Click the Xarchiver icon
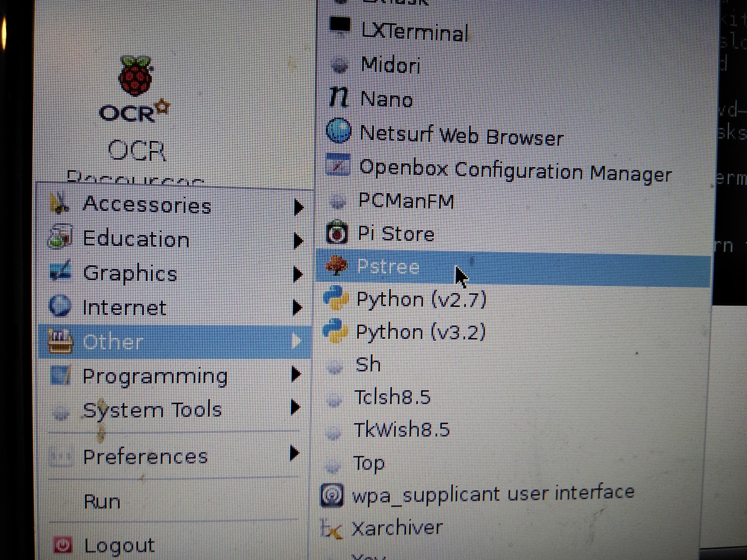Image resolution: width=747 pixels, height=560 pixels. [331, 529]
